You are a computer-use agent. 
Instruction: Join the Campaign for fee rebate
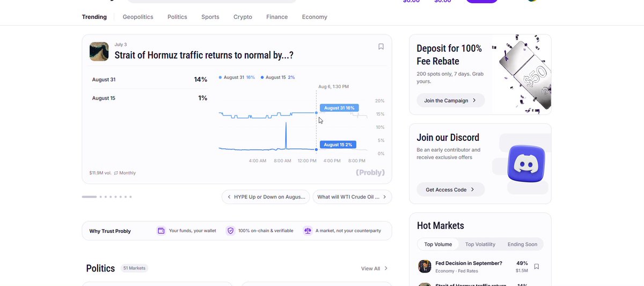tap(451, 101)
